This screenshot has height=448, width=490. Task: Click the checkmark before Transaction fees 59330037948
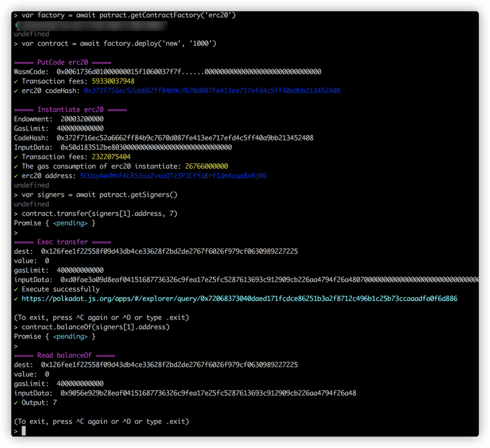pos(16,81)
